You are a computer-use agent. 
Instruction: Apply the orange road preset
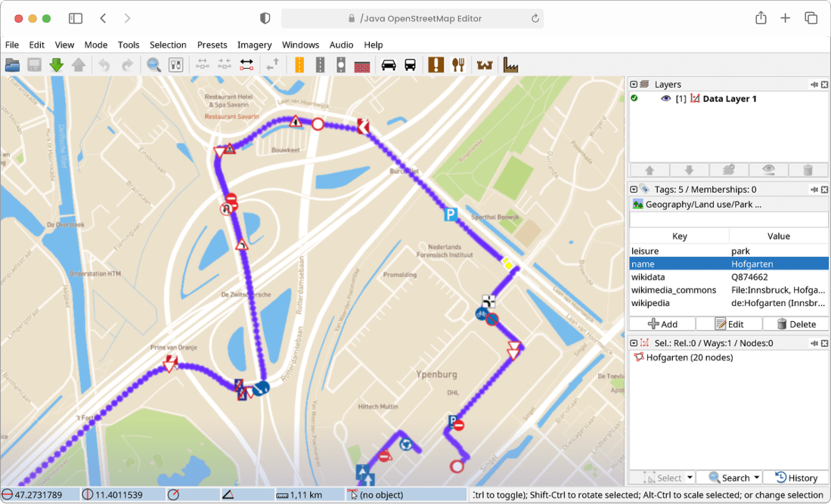click(x=299, y=65)
